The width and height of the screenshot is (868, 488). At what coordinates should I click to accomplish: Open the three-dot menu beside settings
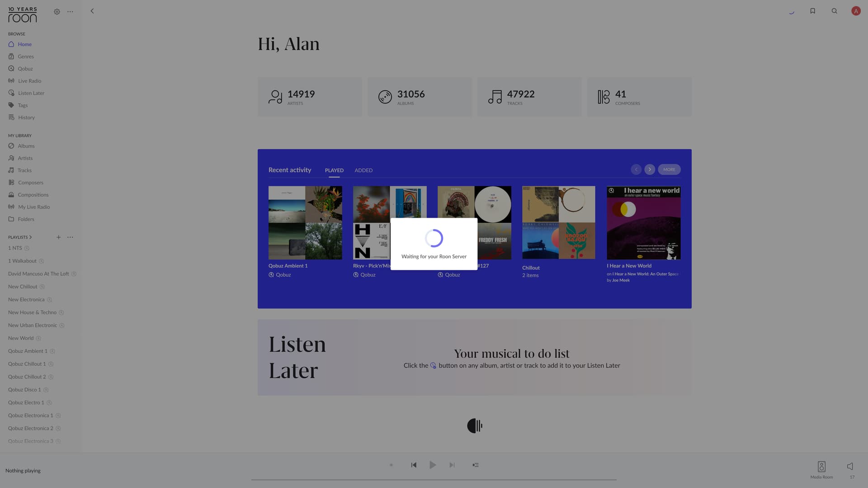tap(70, 12)
